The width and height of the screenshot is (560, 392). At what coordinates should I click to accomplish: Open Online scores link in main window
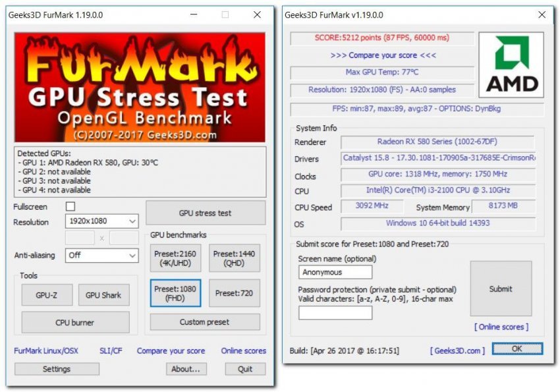click(x=244, y=351)
